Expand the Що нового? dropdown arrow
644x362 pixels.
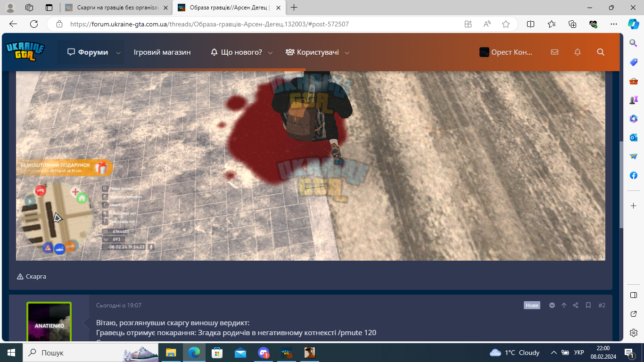click(271, 53)
